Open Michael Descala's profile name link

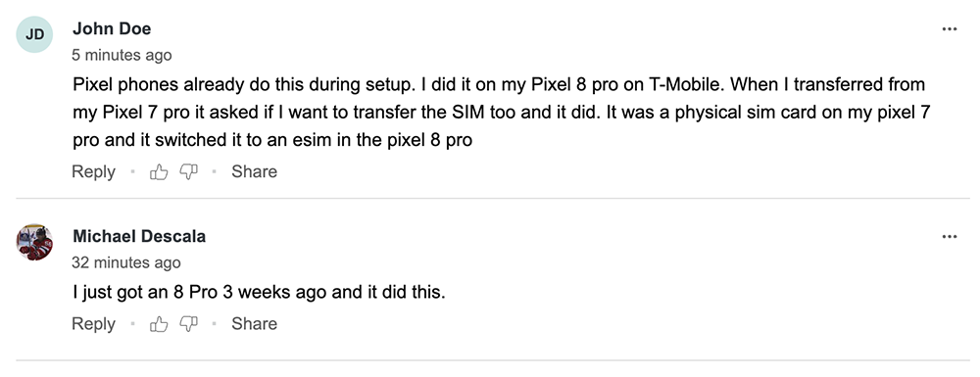[139, 237]
